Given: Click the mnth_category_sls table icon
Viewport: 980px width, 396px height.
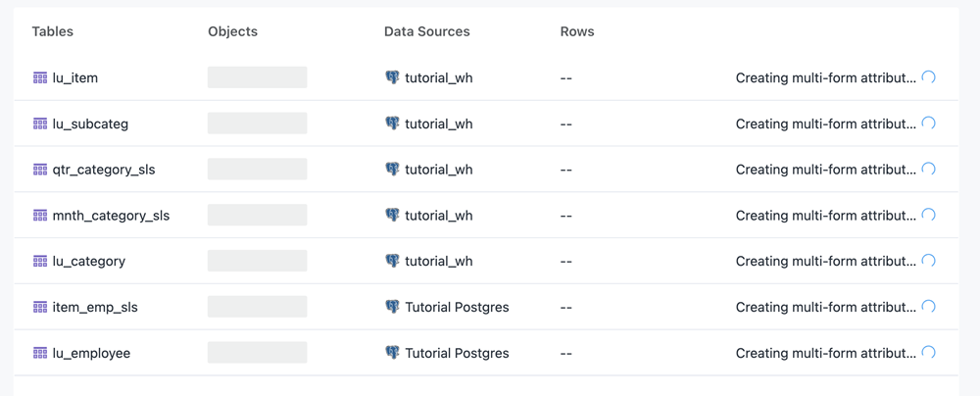Looking at the screenshot, I should pos(40,215).
